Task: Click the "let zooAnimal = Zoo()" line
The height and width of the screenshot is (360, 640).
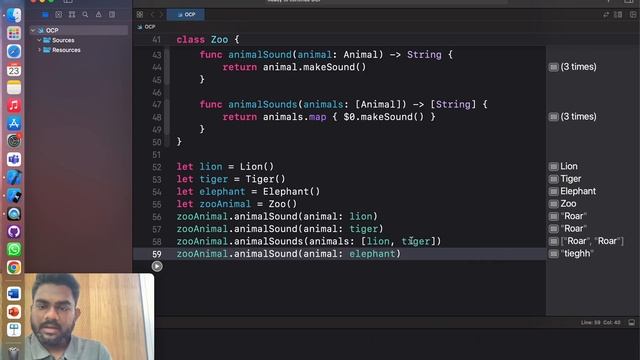Action: 237,204
